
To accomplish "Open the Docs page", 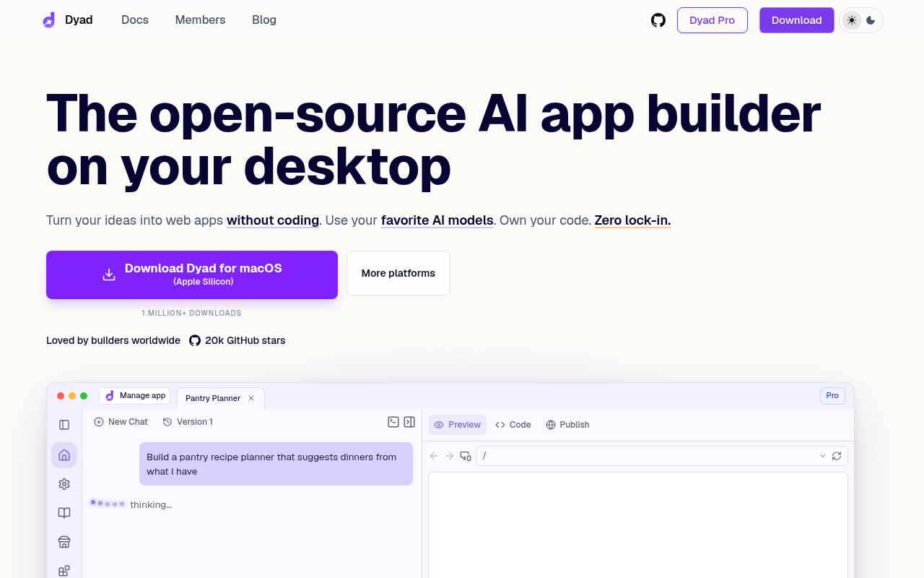I will (135, 20).
